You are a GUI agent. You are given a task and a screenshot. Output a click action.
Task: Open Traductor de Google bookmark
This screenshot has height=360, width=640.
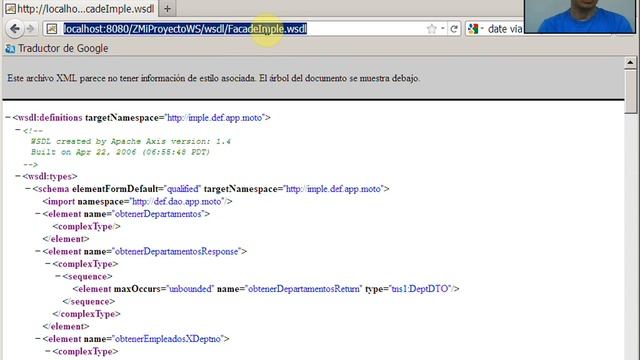[57, 48]
